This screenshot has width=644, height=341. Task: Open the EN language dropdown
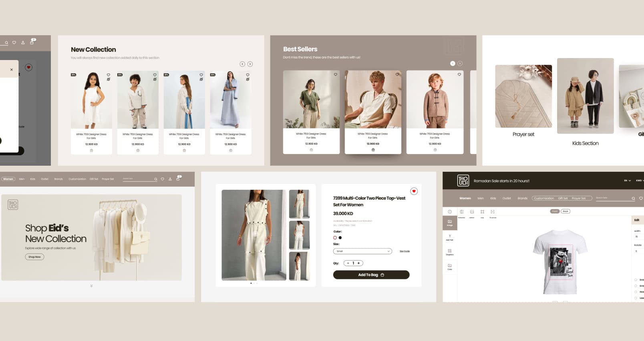627,181
